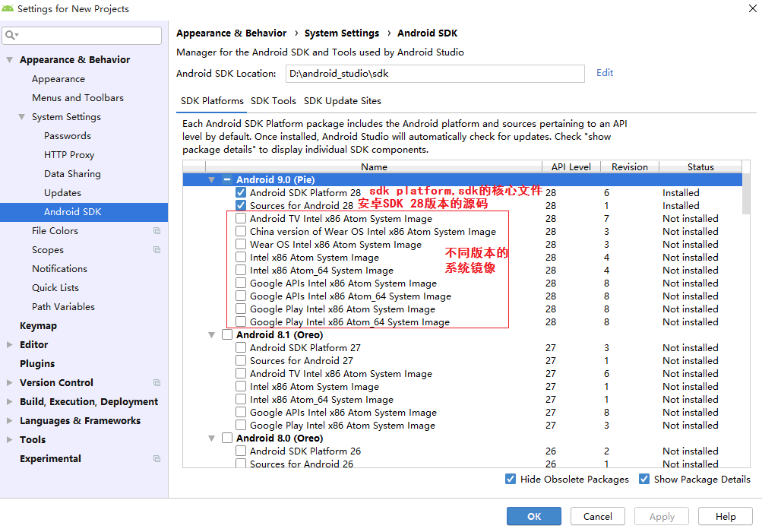Sort by the API Level column header
762x532 pixels.
pyautogui.click(x=571, y=166)
